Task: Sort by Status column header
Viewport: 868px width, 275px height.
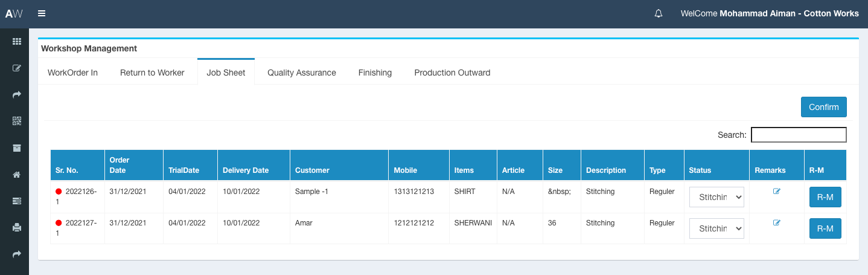Action: tap(717, 165)
